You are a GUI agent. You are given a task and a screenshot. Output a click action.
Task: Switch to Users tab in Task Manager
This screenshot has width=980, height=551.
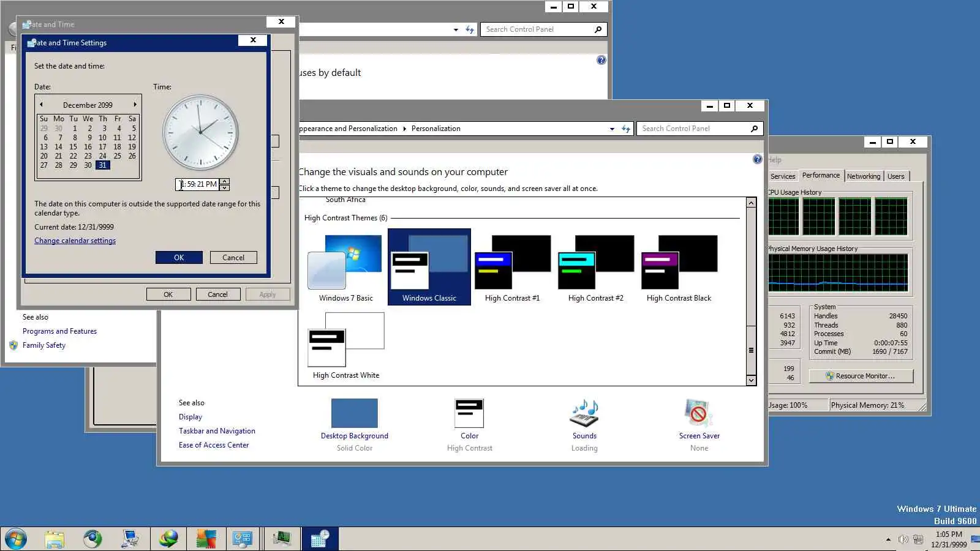point(895,176)
